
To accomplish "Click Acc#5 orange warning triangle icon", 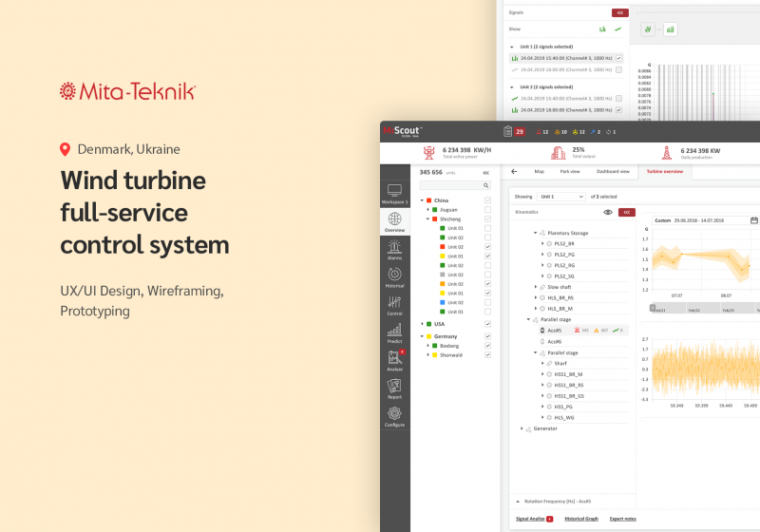I will click(597, 331).
